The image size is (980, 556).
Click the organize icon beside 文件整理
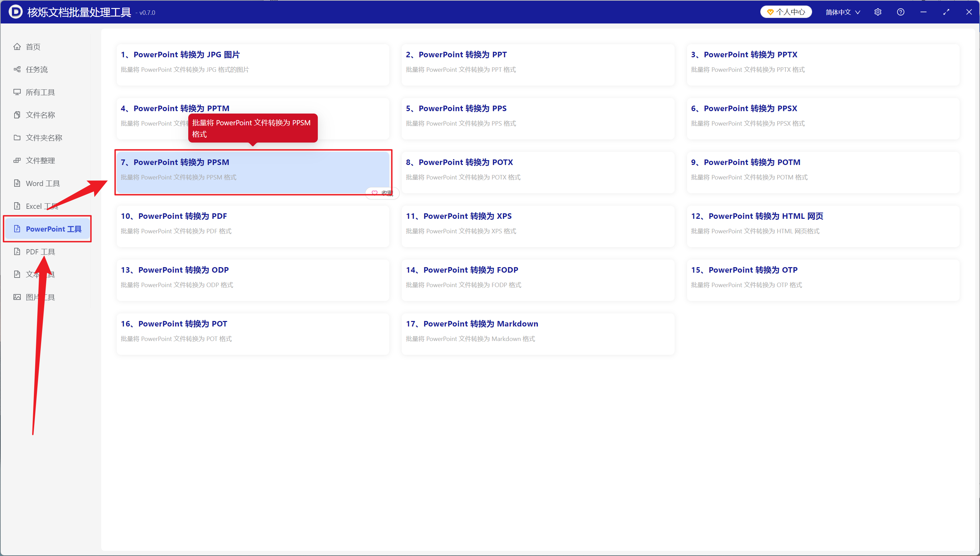coord(17,160)
